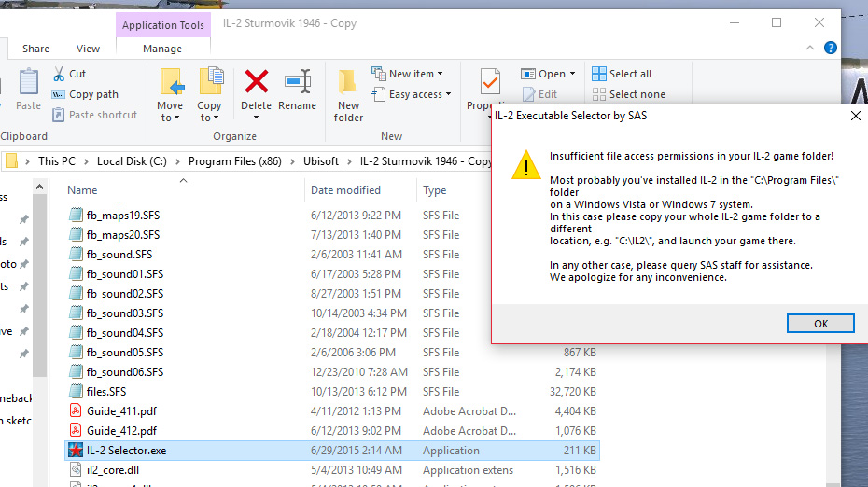Click OK in the IL-2 Selector dialog

[820, 323]
